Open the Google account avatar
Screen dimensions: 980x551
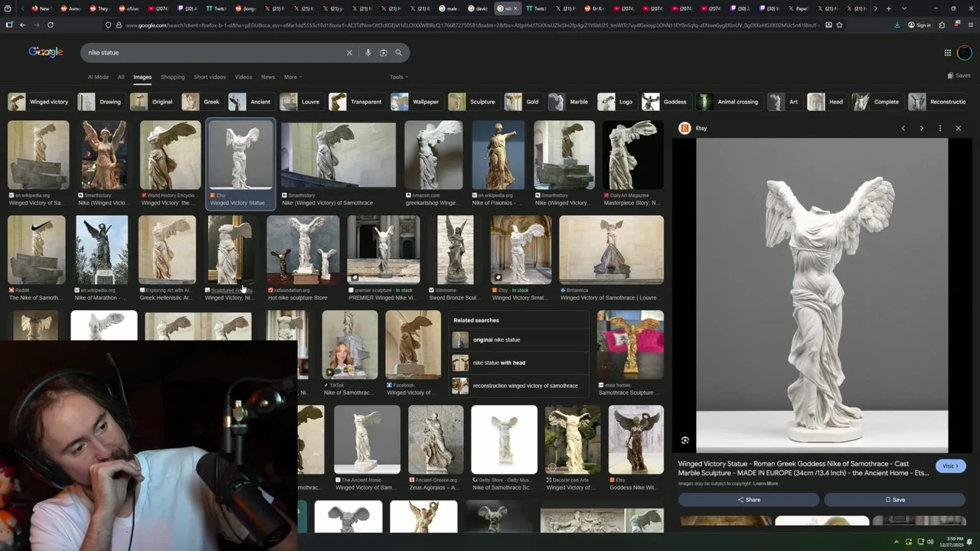(965, 53)
